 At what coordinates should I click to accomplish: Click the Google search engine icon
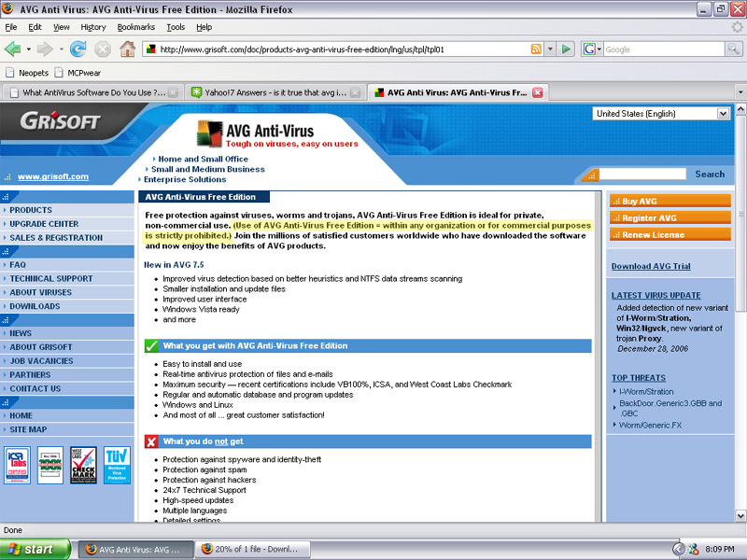589,49
